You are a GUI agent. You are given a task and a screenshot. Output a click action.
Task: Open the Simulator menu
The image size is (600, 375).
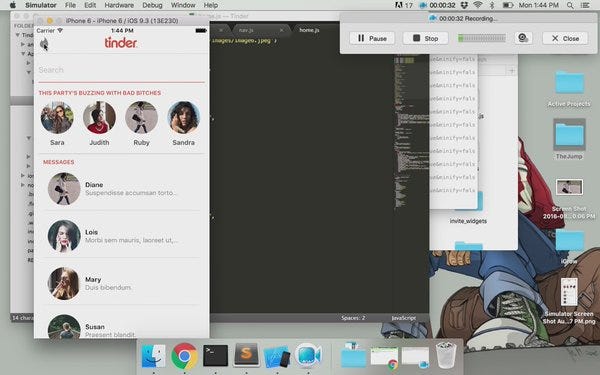click(41, 5)
